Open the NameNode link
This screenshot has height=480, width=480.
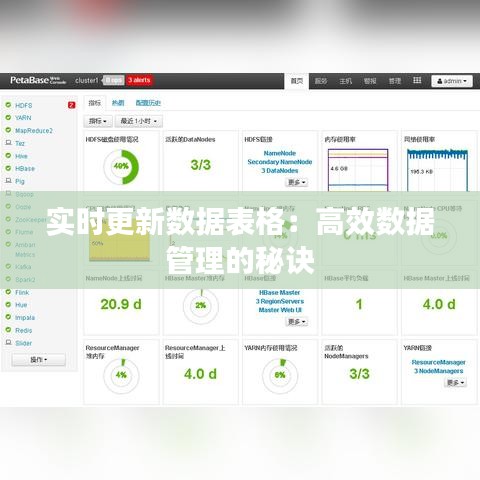coord(280,153)
